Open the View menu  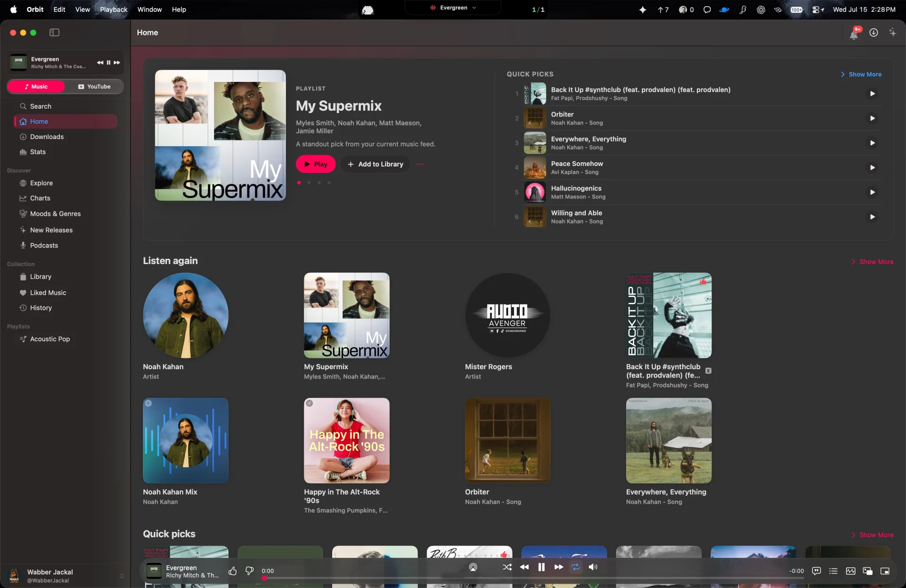(83, 9)
